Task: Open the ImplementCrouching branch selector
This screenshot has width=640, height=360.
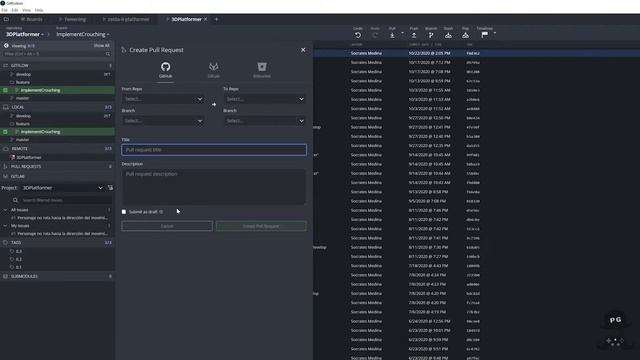Action: point(83,34)
